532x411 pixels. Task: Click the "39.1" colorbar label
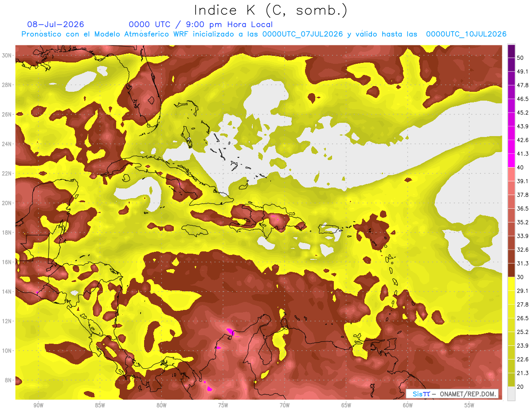point(523,181)
